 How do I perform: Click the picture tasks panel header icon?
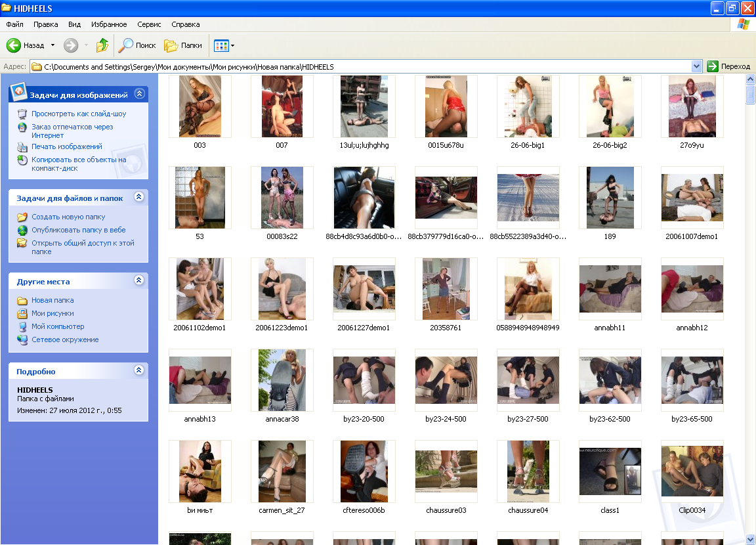pos(18,92)
